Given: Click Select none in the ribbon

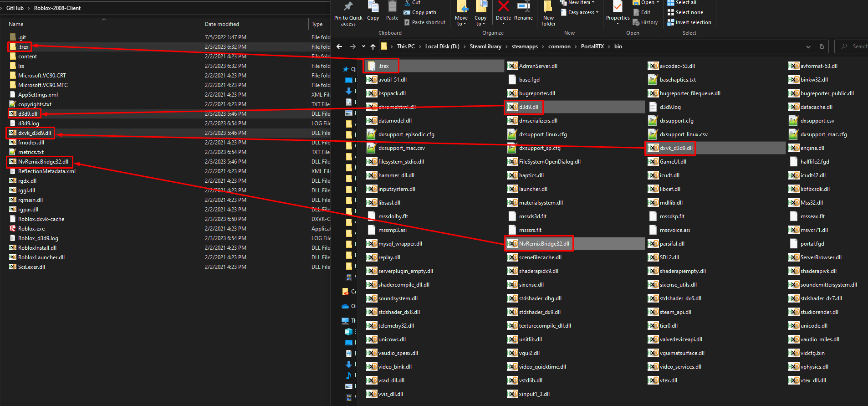Looking at the screenshot, I should pyautogui.click(x=685, y=13).
